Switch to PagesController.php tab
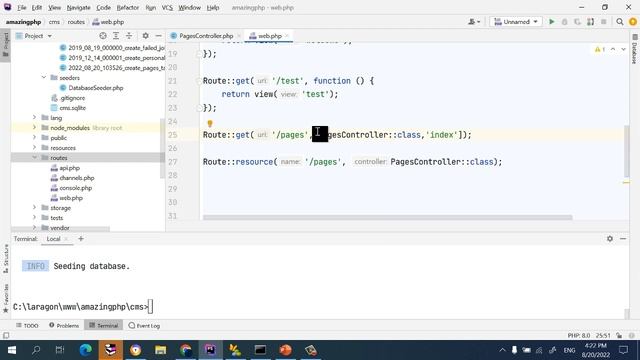The width and height of the screenshot is (640, 360). [x=206, y=36]
